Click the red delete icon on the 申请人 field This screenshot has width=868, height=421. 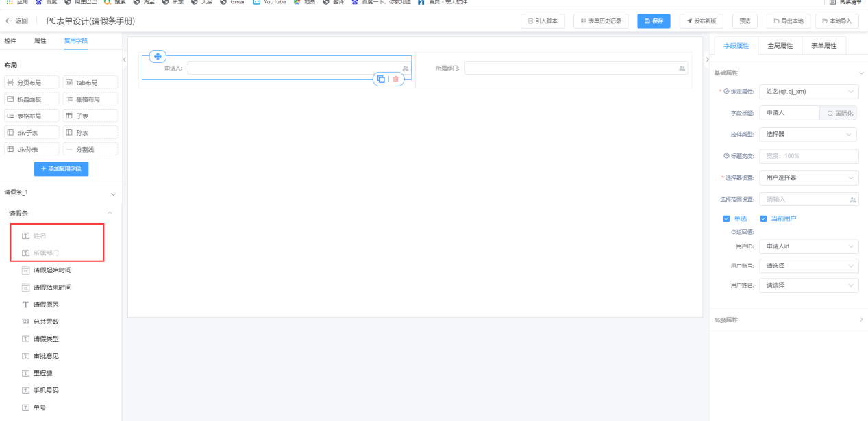click(395, 79)
